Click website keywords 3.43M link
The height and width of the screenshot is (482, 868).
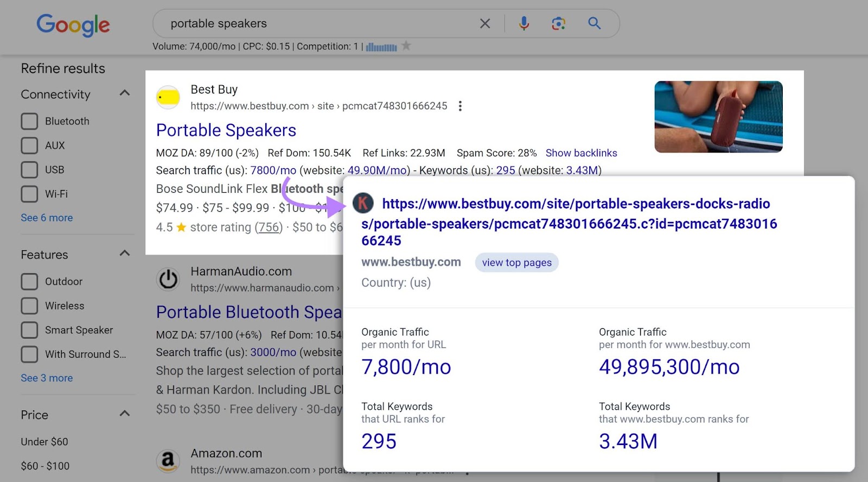pos(582,170)
